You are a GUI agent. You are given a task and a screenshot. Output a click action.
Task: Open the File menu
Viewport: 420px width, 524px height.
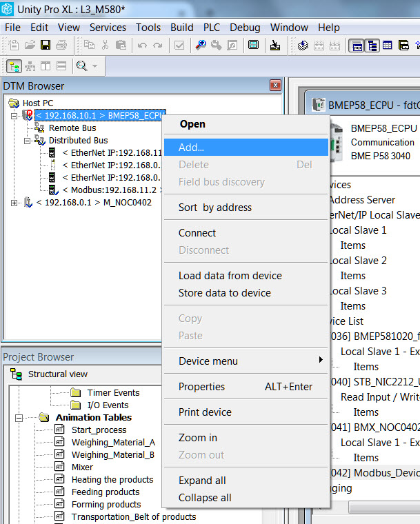click(12, 28)
